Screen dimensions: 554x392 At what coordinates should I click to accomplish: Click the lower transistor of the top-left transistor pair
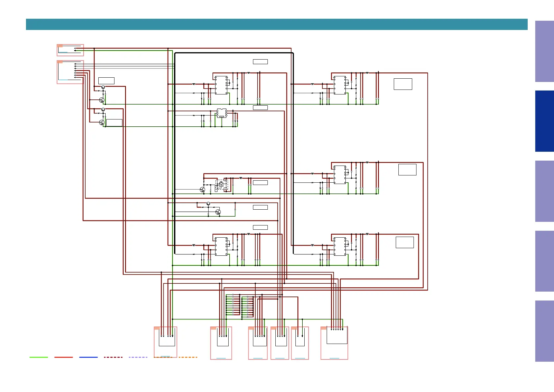pyautogui.click(x=102, y=100)
